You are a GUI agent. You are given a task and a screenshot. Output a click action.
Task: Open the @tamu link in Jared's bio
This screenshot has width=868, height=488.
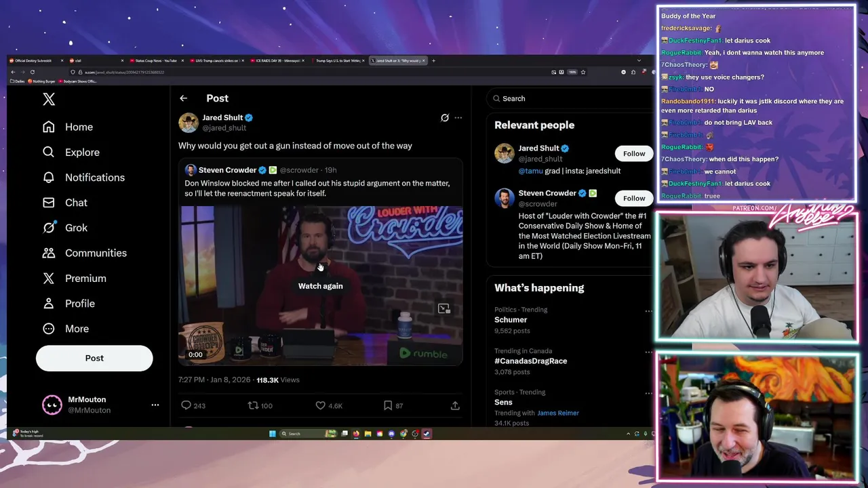pyautogui.click(x=530, y=171)
